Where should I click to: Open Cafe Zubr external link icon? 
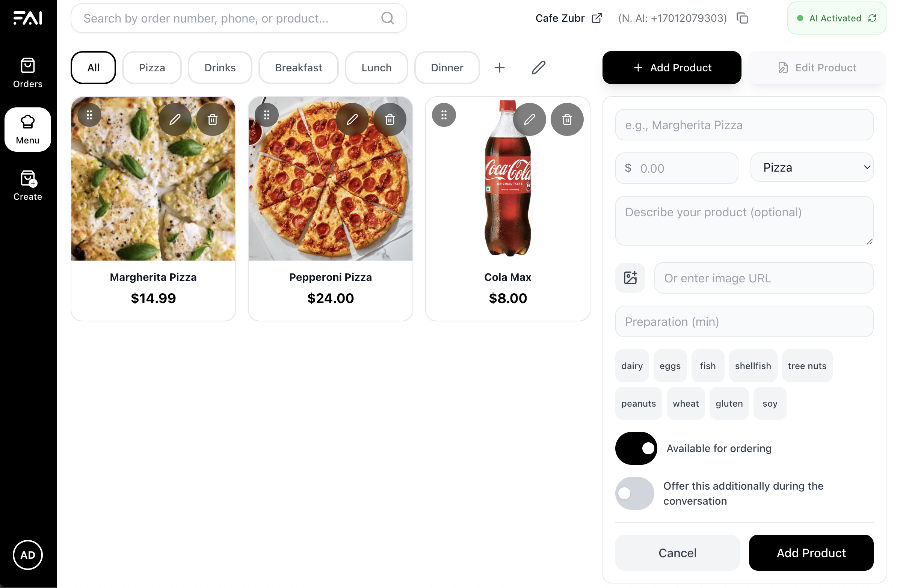pyautogui.click(x=596, y=18)
